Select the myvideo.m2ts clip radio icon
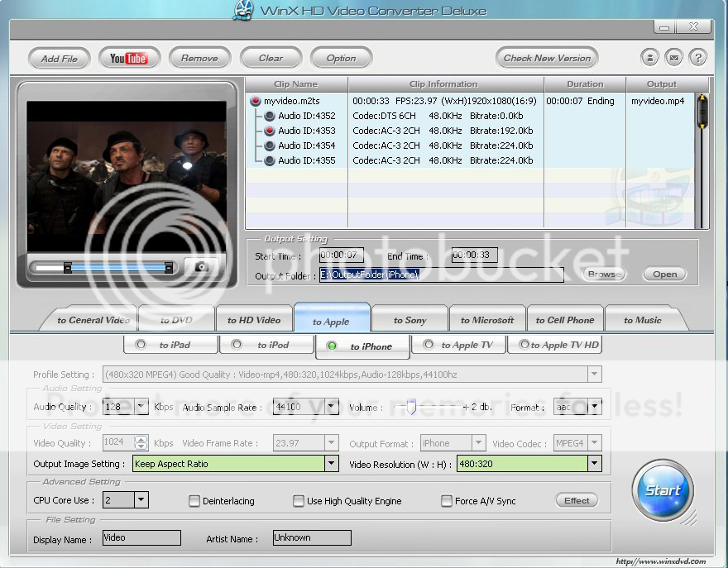 click(256, 101)
